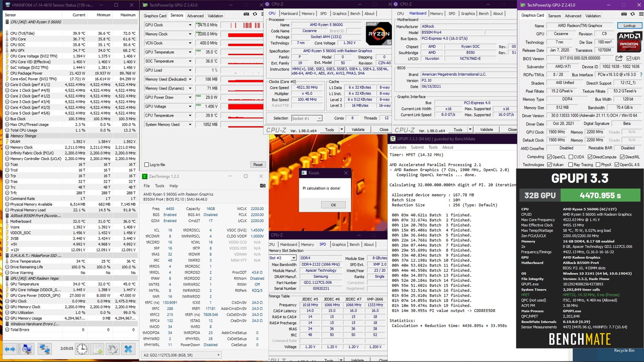This screenshot has width=644, height=362.
Task: Toggle CUDA computing checkbox
Action: click(x=571, y=157)
